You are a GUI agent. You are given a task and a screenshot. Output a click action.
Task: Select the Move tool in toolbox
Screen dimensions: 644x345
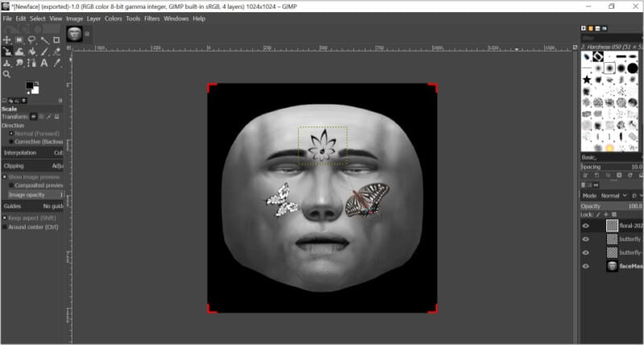click(x=7, y=39)
